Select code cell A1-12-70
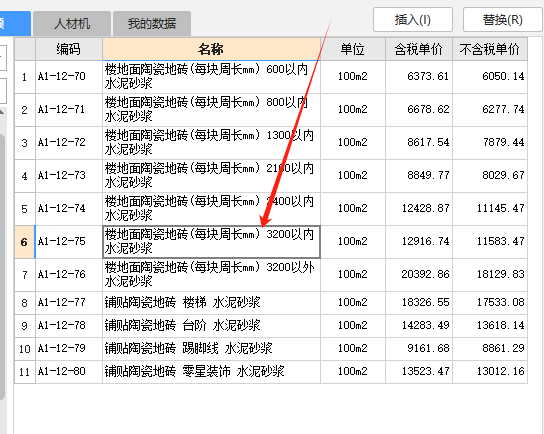 69,77
